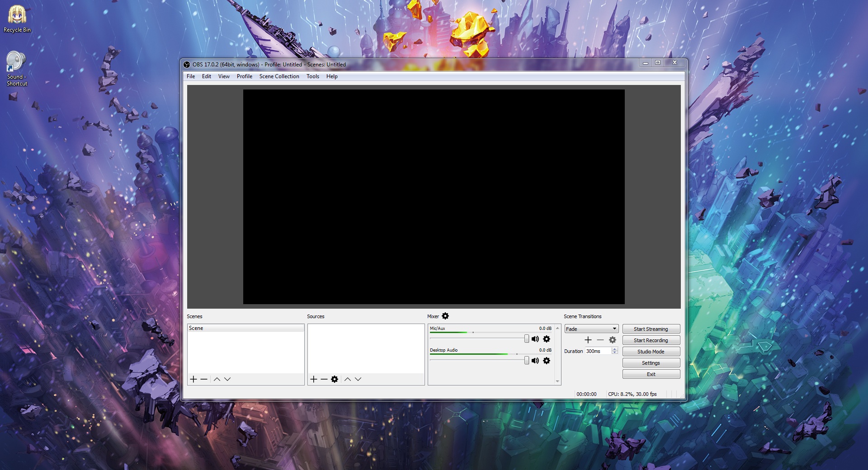Open the View menu
Viewport: 868px width, 470px height.
point(224,76)
